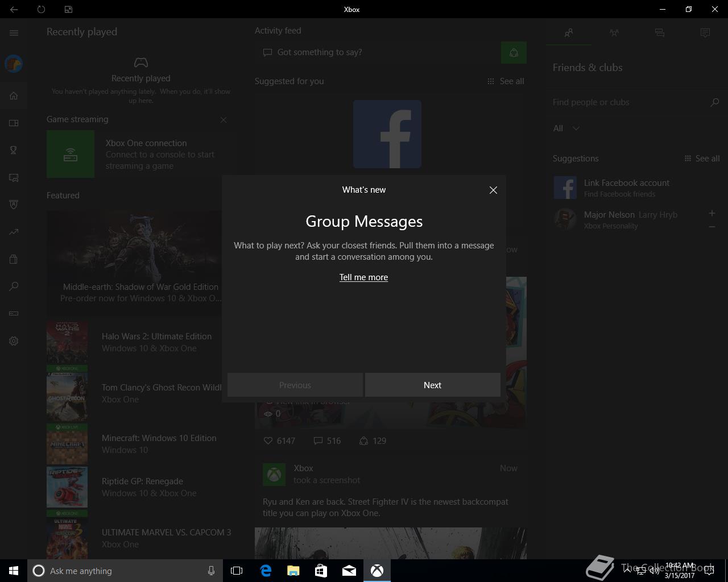The image size is (728, 582).
Task: Click the Next button in dialog
Action: tap(433, 385)
